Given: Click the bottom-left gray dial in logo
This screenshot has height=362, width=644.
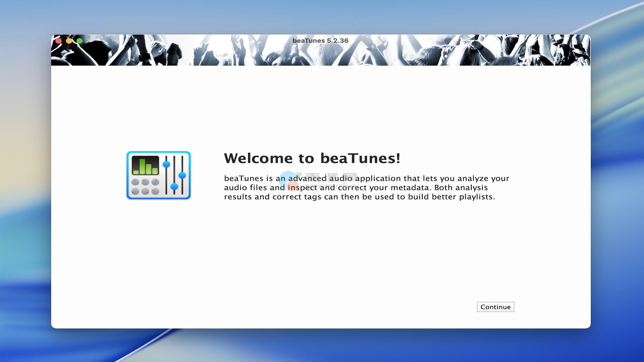Looking at the screenshot, I should pos(135,191).
